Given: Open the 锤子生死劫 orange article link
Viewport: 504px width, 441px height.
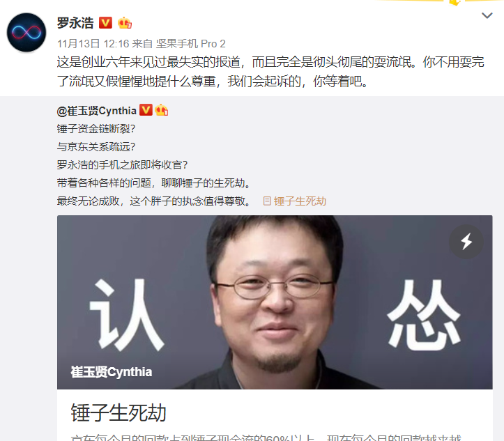Looking at the screenshot, I should click(300, 201).
